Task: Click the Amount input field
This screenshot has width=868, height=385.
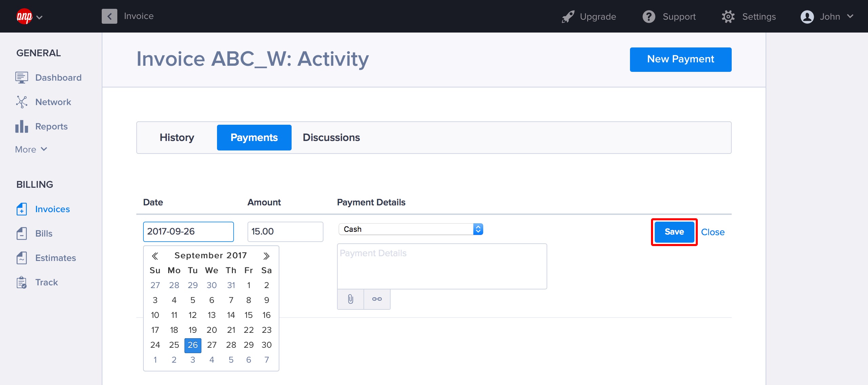Action: point(285,231)
